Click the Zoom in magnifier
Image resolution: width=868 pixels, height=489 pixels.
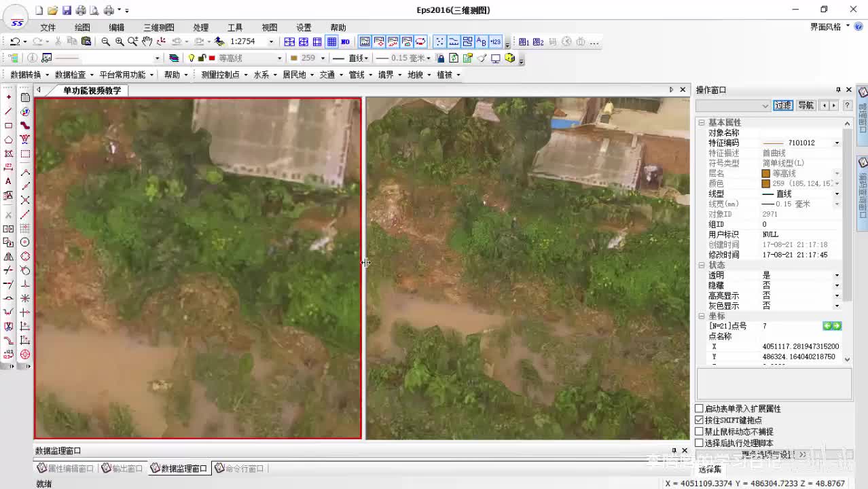point(120,41)
